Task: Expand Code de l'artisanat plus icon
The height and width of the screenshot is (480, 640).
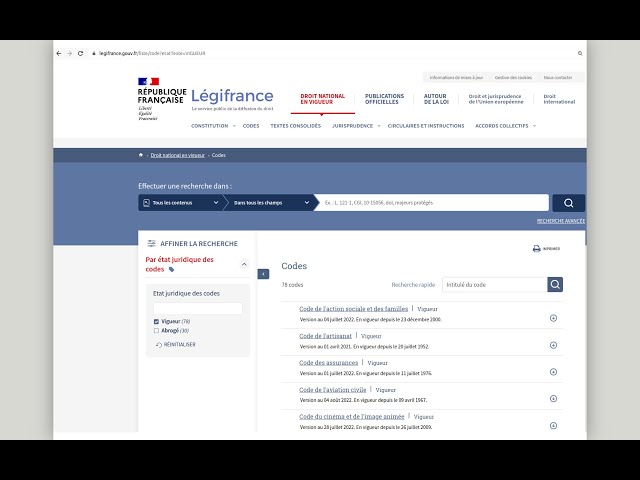Action: point(553,345)
